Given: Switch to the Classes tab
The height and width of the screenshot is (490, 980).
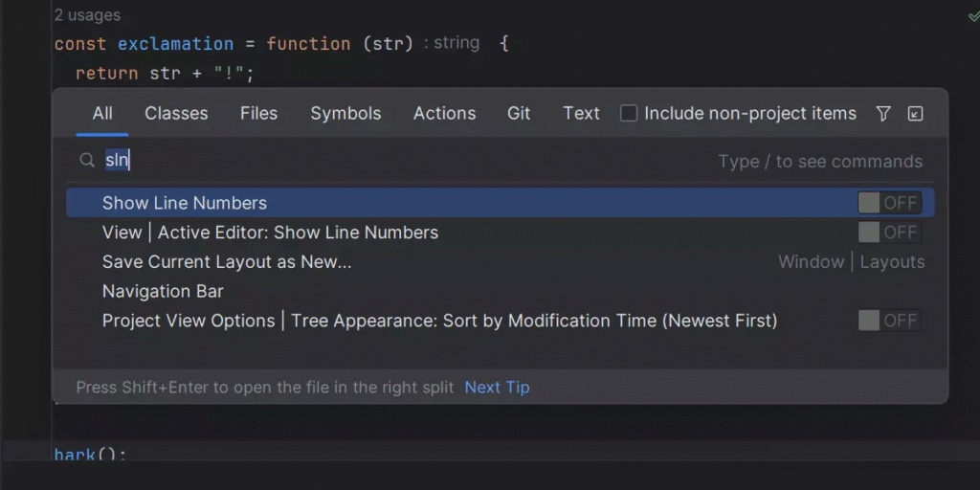Looking at the screenshot, I should [x=176, y=114].
